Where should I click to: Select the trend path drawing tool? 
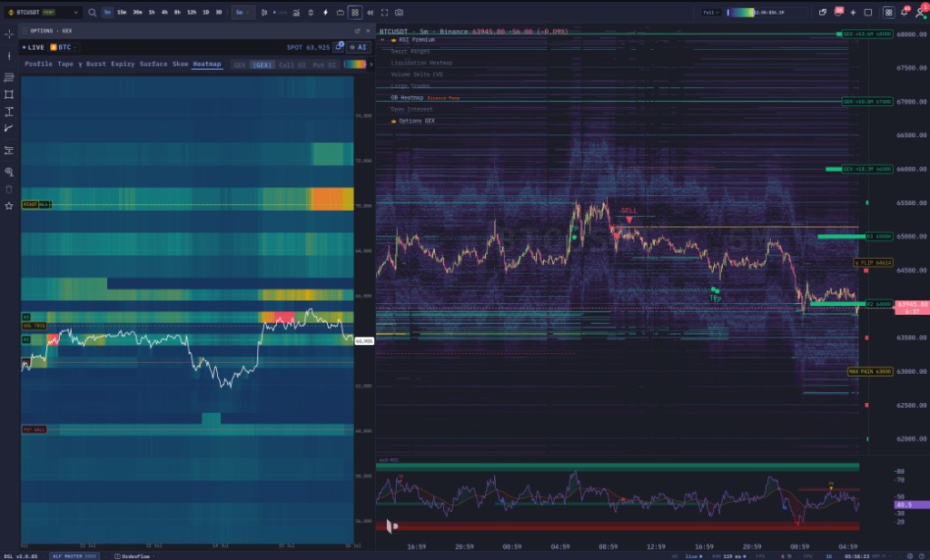pyautogui.click(x=9, y=128)
